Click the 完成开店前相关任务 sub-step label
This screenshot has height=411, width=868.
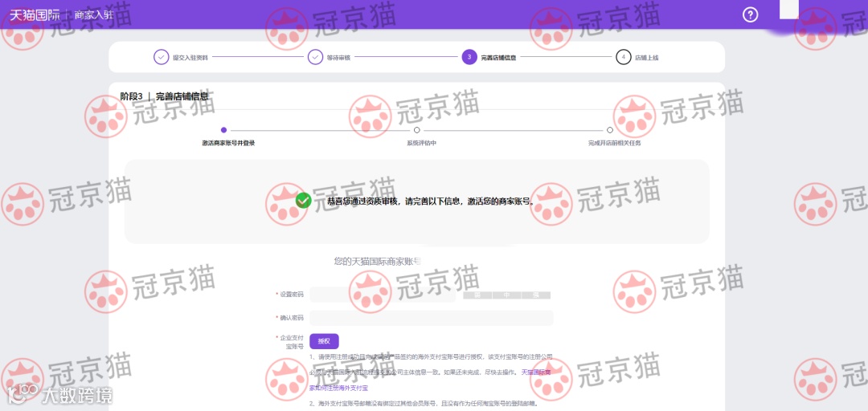pyautogui.click(x=615, y=143)
